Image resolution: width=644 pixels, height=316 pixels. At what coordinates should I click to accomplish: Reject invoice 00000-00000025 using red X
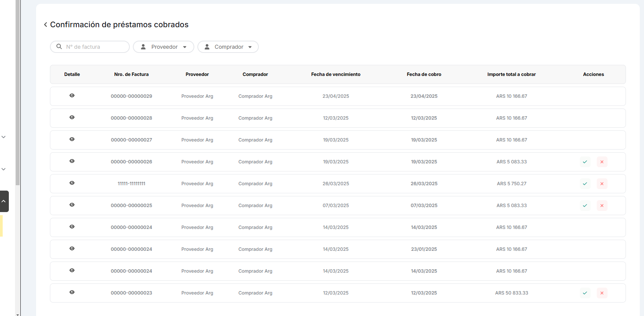[602, 206]
